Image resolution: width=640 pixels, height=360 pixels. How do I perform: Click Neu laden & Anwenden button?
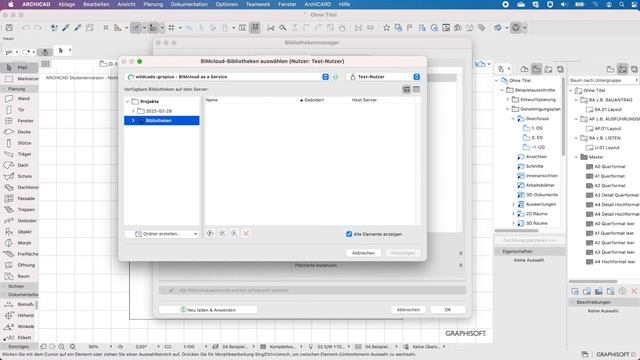(x=208, y=310)
